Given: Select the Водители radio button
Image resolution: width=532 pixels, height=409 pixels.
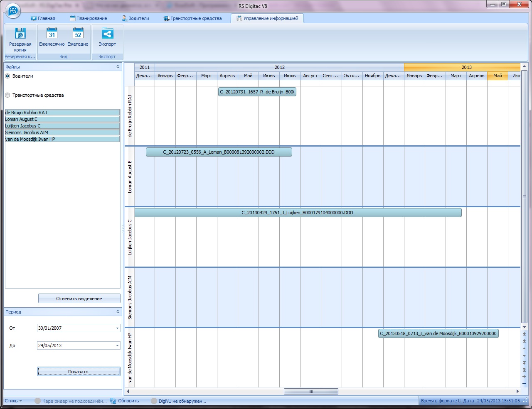Looking at the screenshot, I should pyautogui.click(x=7, y=76).
